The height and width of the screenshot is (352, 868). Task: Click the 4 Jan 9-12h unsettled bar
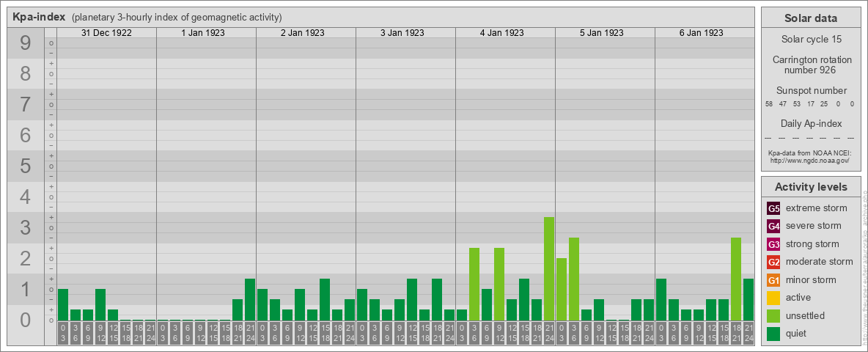coord(499,285)
